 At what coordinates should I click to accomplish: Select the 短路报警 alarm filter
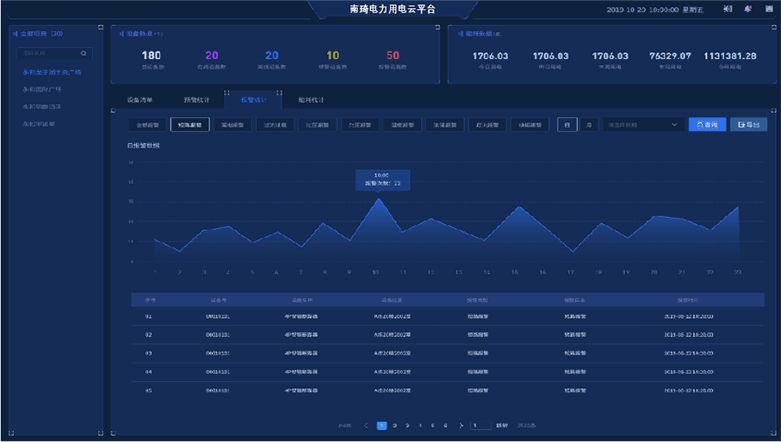188,125
